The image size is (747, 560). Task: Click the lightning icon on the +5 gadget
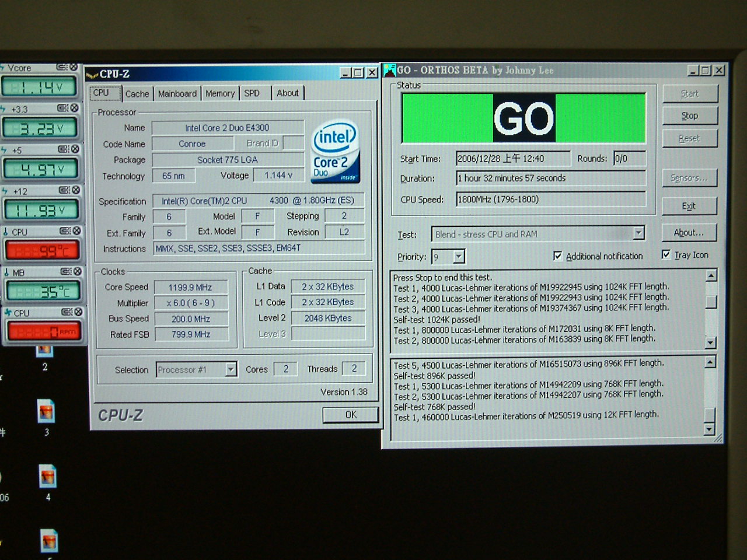point(4,150)
